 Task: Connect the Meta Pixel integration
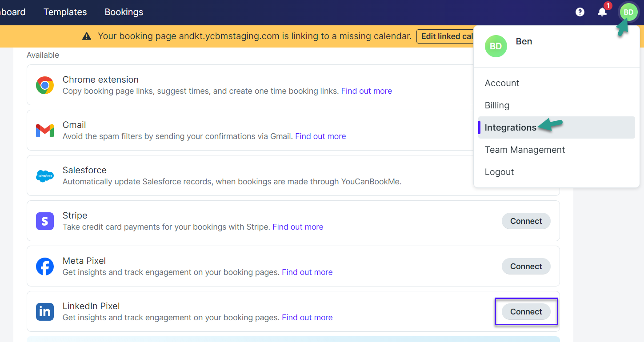click(526, 266)
